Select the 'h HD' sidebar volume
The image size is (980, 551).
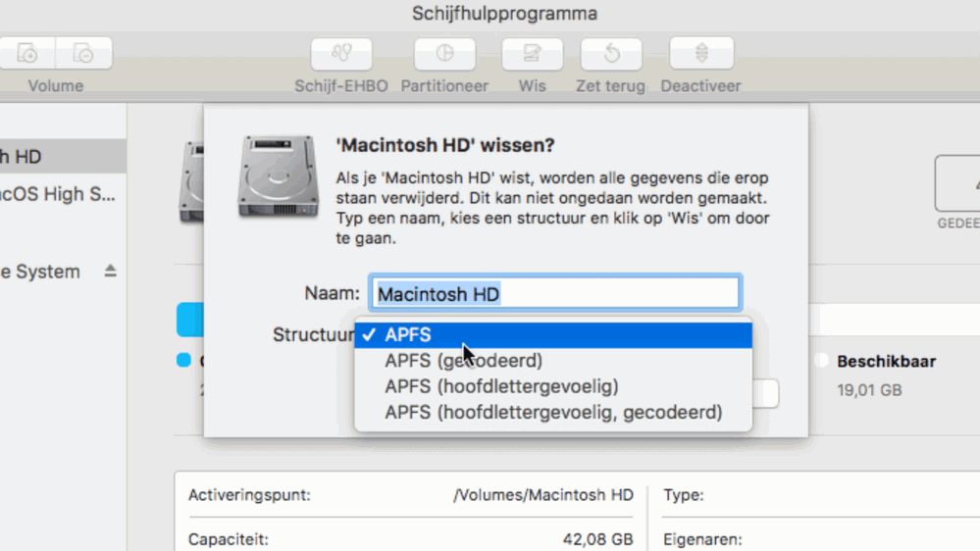(x=63, y=156)
